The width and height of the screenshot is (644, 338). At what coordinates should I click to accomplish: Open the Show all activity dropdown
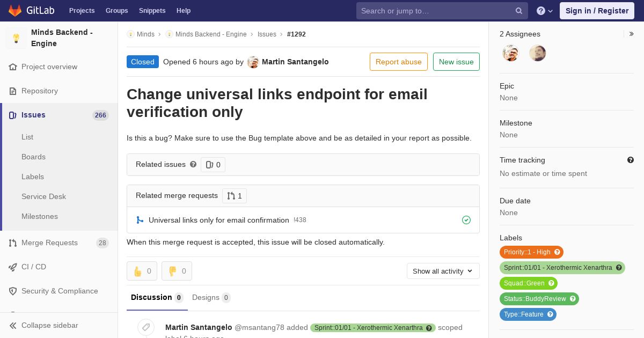pos(443,271)
